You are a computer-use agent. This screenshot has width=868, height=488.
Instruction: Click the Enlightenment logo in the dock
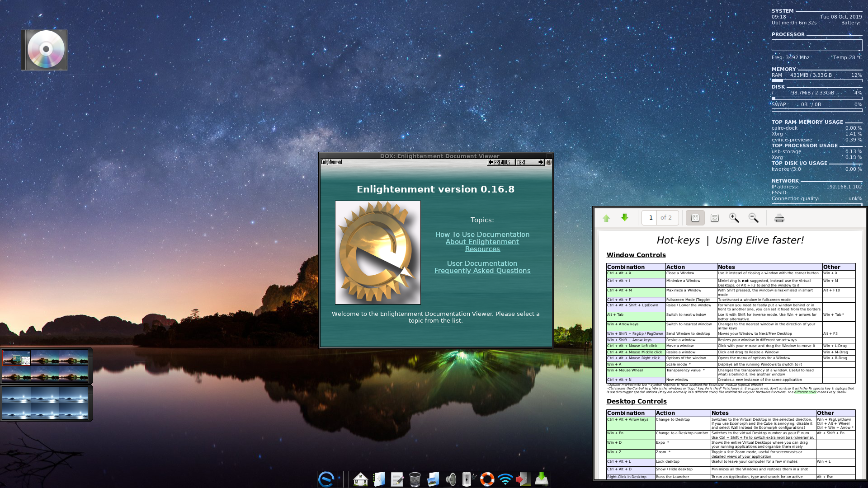tap(326, 479)
